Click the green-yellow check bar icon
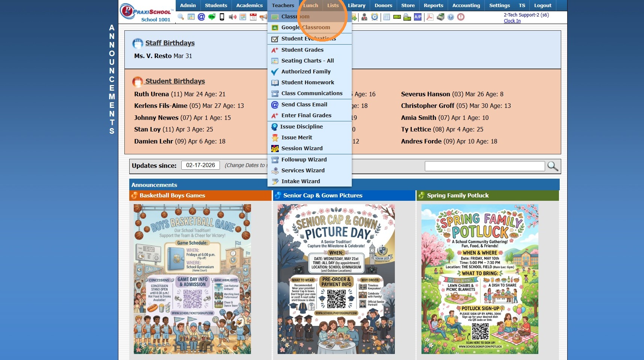The image size is (644, 360). [x=397, y=17]
